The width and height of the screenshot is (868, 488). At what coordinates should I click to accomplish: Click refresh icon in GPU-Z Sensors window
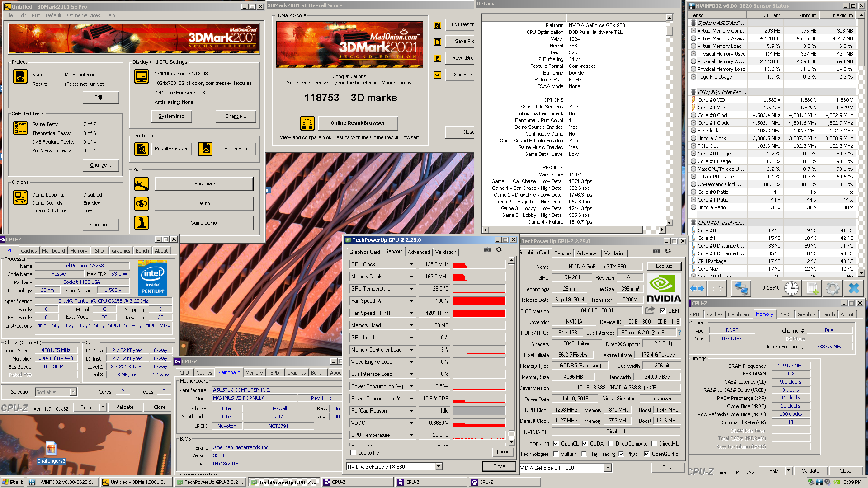499,249
